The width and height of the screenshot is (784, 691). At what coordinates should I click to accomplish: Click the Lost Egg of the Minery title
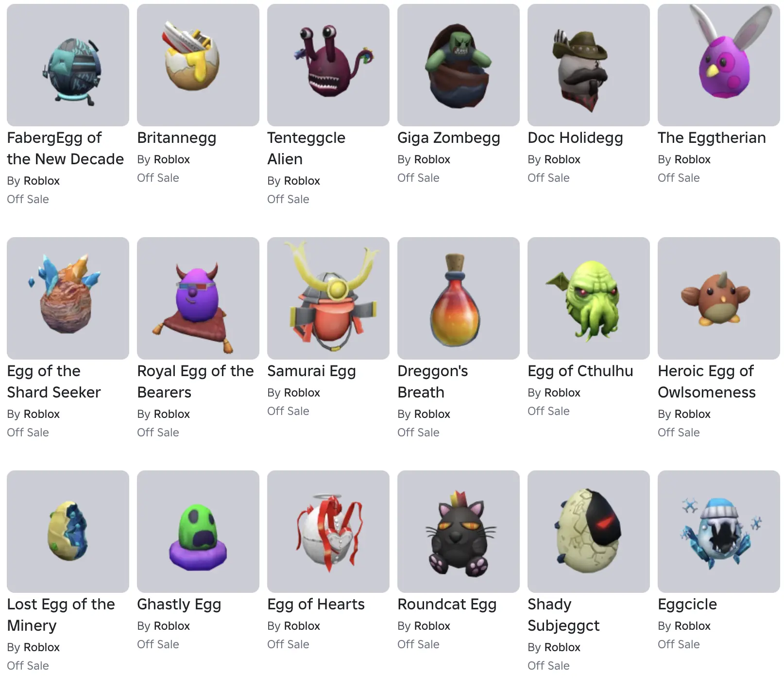click(61, 615)
